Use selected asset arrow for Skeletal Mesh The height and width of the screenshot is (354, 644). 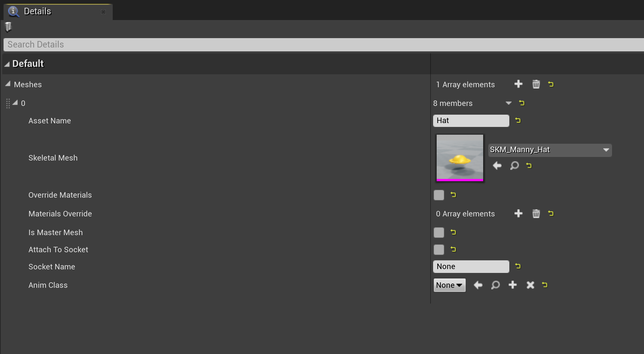tap(497, 166)
